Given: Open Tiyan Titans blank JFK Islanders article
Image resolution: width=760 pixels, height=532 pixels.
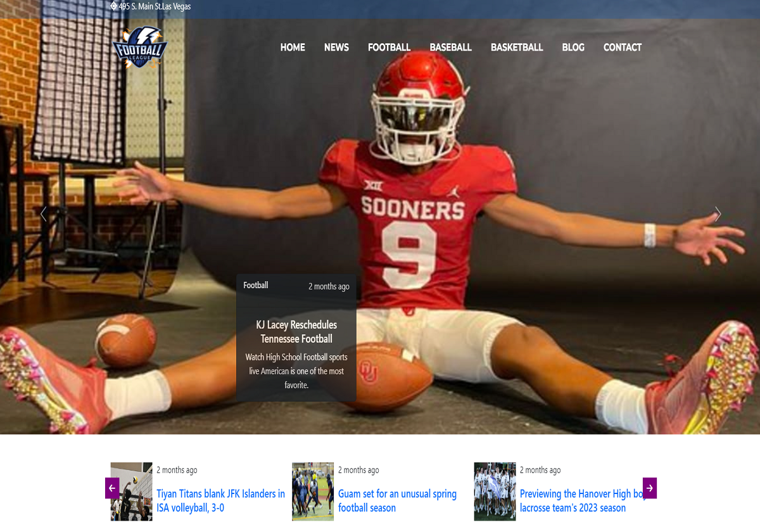Looking at the screenshot, I should [221, 500].
